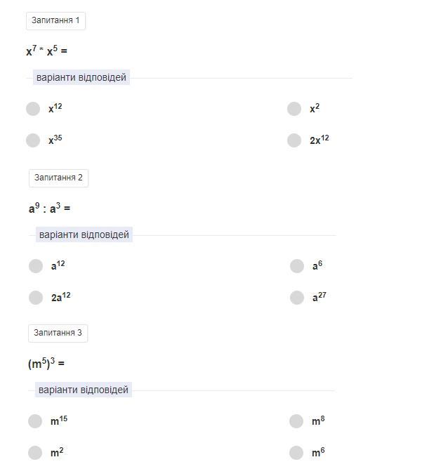The height and width of the screenshot is (476, 448).
Task: Choose 2x¹² radio option
Action: point(294,140)
